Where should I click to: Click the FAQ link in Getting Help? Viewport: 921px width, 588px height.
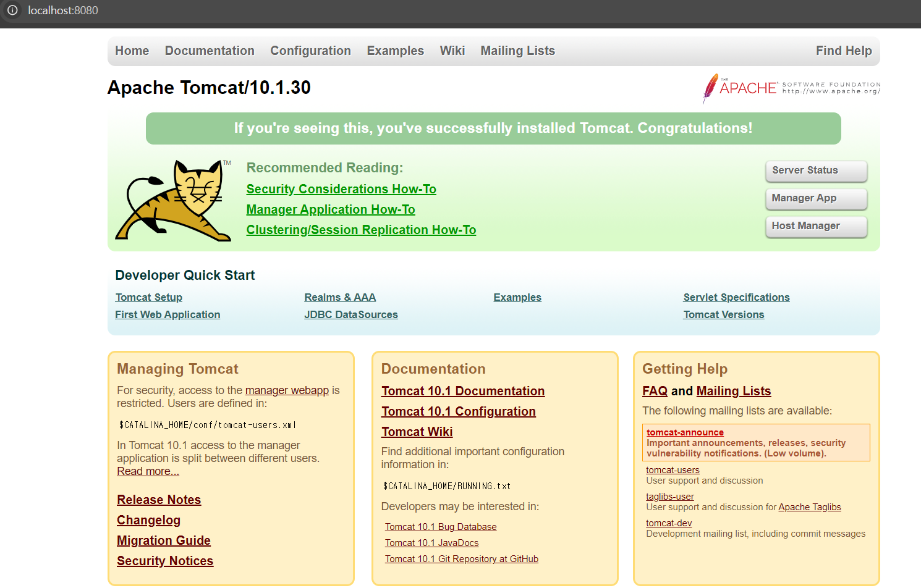click(x=655, y=391)
